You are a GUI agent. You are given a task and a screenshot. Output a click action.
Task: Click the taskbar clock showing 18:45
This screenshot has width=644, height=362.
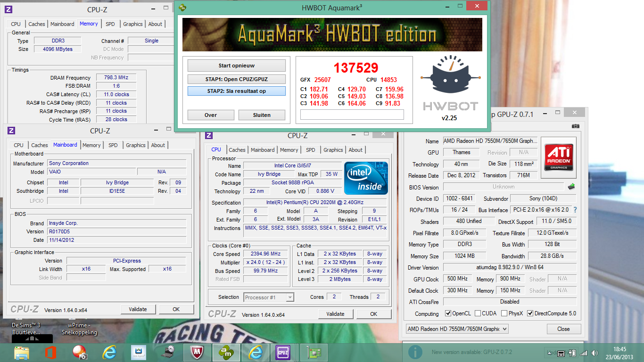point(620,353)
